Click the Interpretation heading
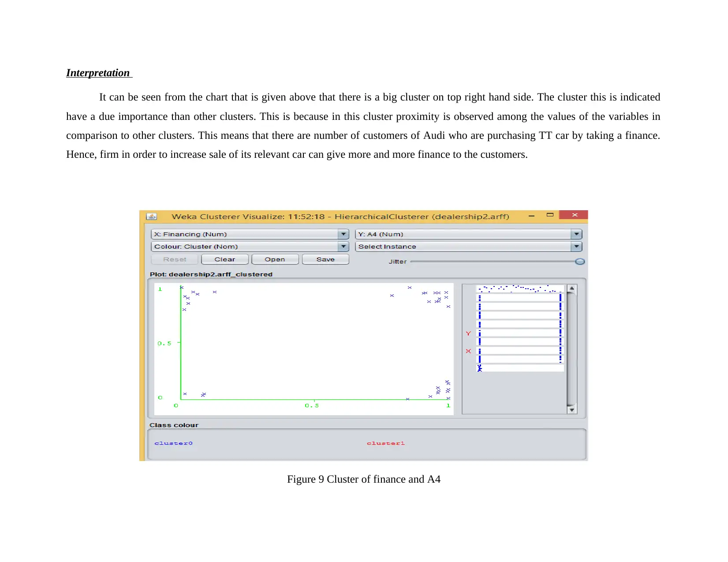This screenshot has height=562, width=728. 98,73
